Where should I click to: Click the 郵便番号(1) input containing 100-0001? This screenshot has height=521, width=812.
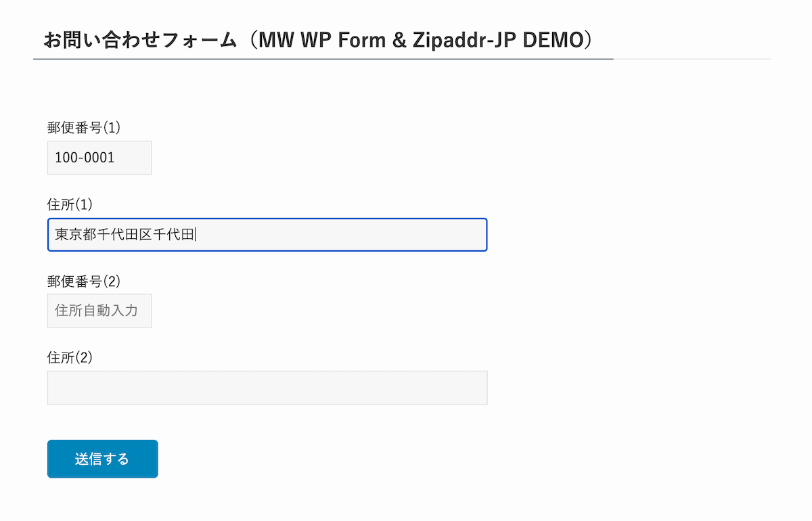(x=99, y=158)
